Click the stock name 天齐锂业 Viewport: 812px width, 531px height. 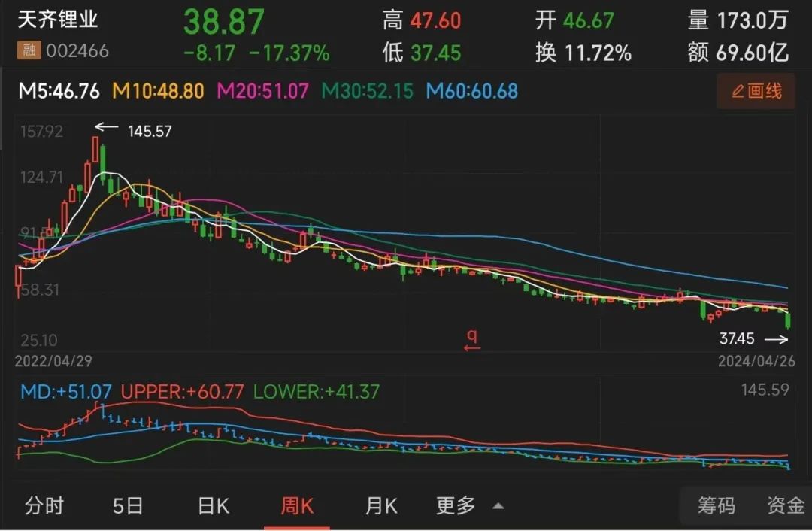pyautogui.click(x=57, y=20)
